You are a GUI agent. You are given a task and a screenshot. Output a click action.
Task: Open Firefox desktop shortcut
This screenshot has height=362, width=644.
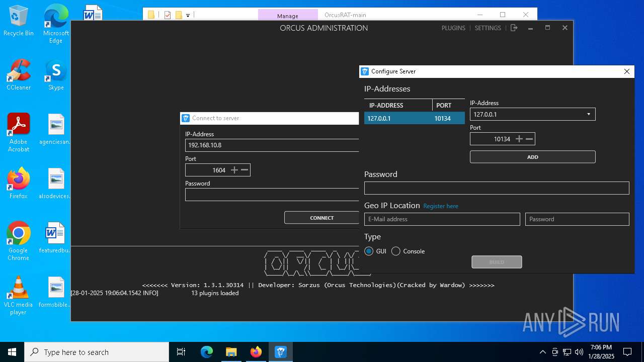[19, 184]
